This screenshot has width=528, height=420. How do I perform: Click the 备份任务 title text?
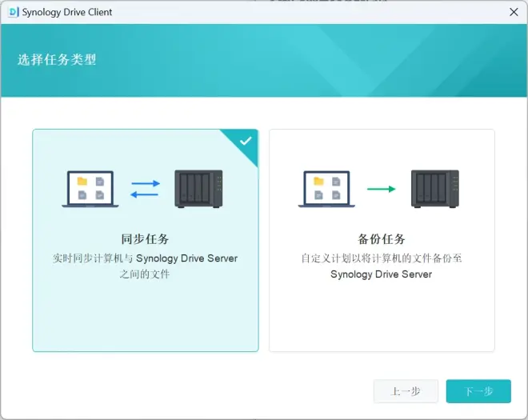click(382, 239)
